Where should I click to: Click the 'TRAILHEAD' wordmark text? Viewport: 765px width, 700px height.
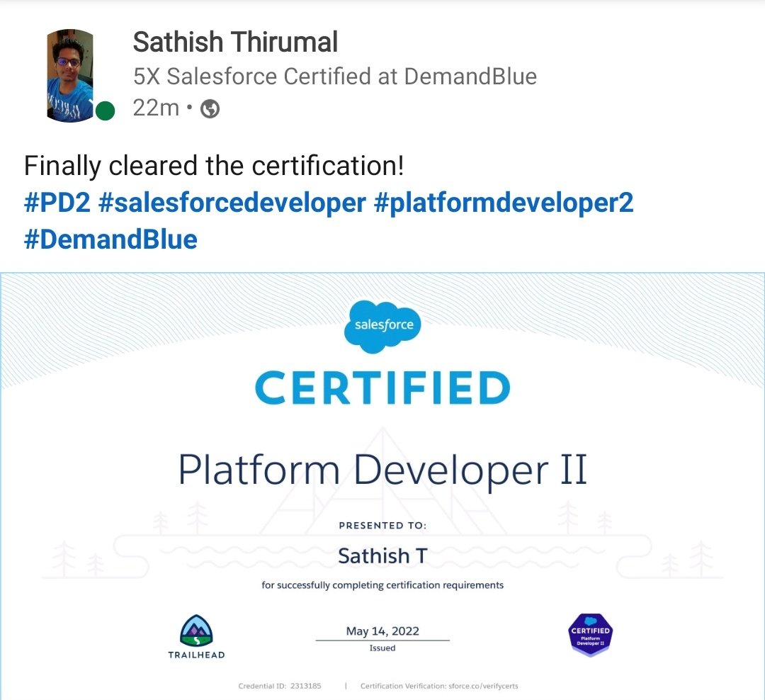(x=197, y=655)
